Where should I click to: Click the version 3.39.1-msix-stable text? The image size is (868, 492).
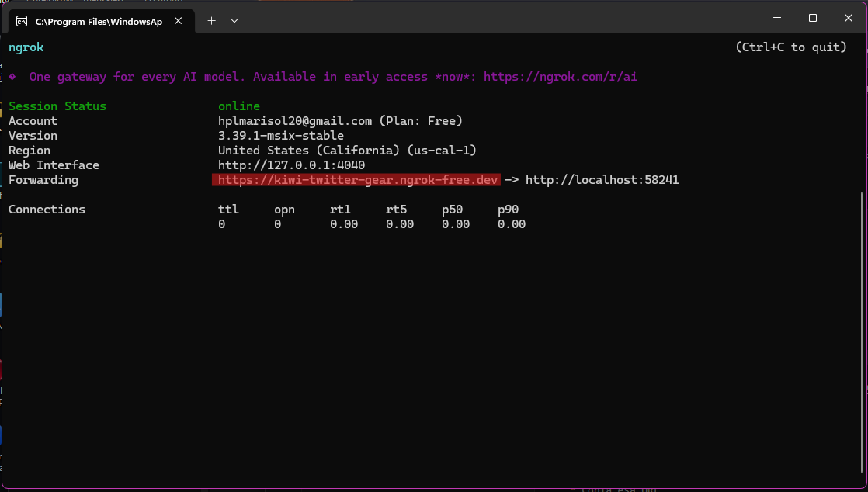[x=280, y=136]
